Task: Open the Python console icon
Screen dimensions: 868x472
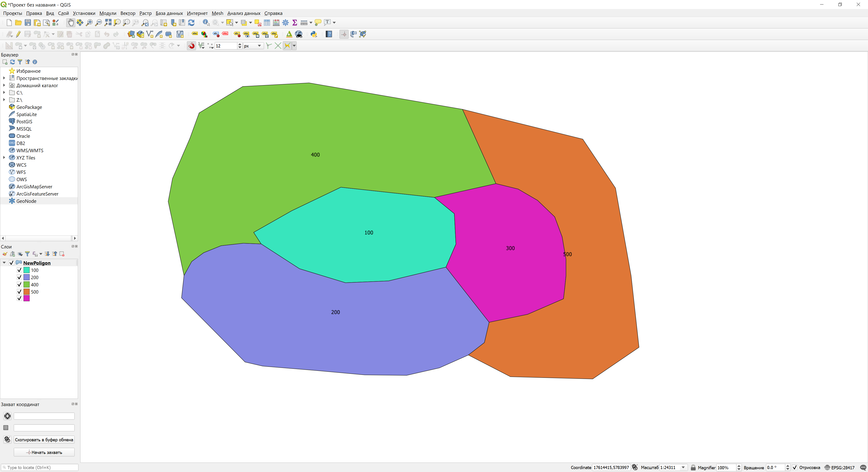Action: [x=314, y=34]
